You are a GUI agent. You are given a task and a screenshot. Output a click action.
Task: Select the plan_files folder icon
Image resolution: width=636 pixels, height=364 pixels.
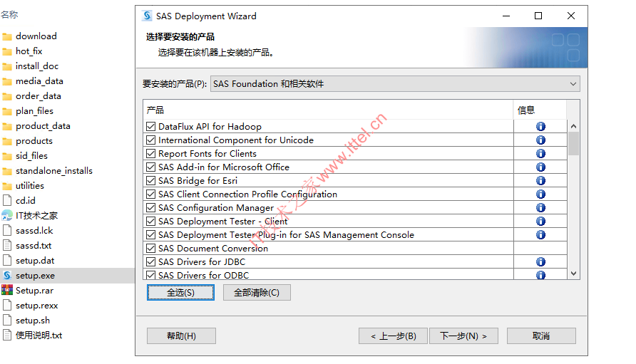tap(7, 111)
